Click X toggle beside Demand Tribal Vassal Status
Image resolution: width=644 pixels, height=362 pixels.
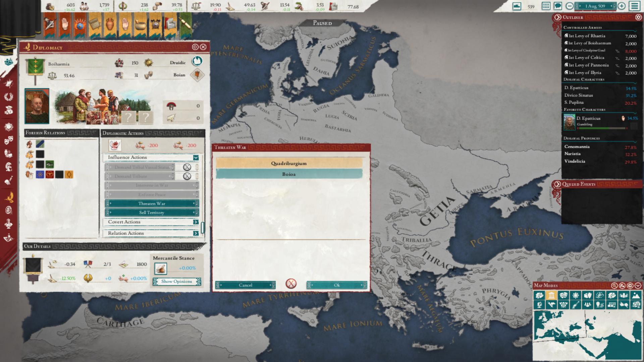point(187,167)
